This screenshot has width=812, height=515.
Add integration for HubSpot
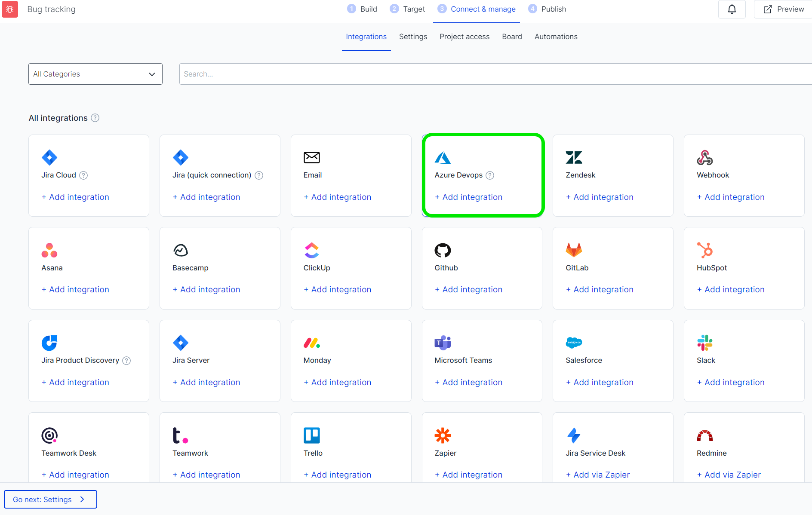[x=731, y=289]
